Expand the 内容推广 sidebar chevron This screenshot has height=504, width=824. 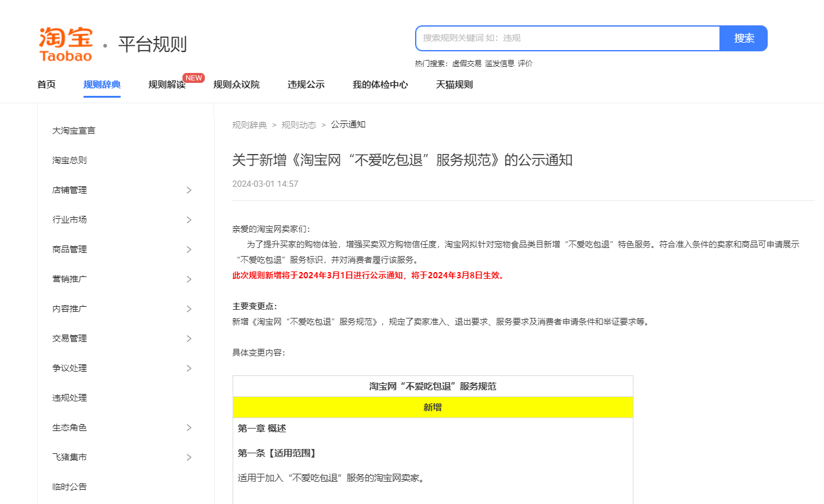189,309
